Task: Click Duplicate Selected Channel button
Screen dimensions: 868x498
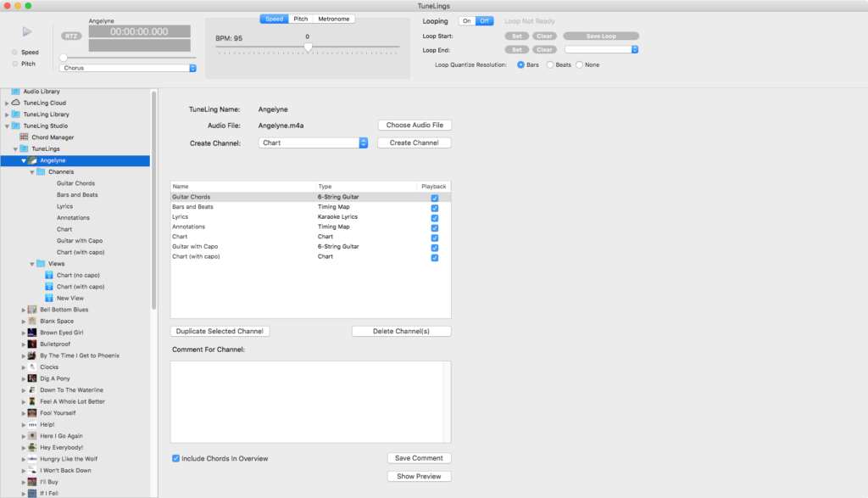Action: (x=220, y=331)
